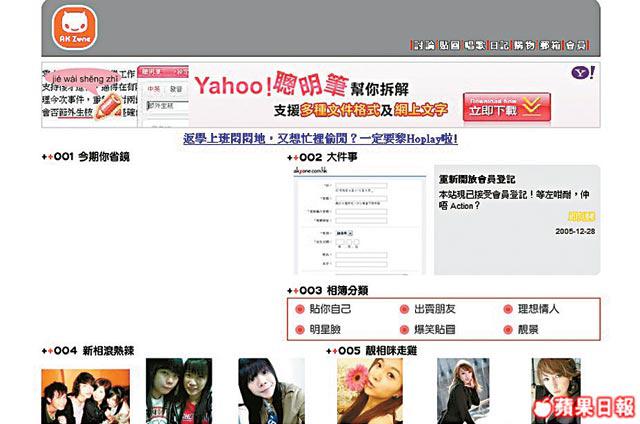Image resolution: width=640 pixels, height=424 pixels.
Task: Open the 貼你自己 album category
Action: (x=330, y=309)
